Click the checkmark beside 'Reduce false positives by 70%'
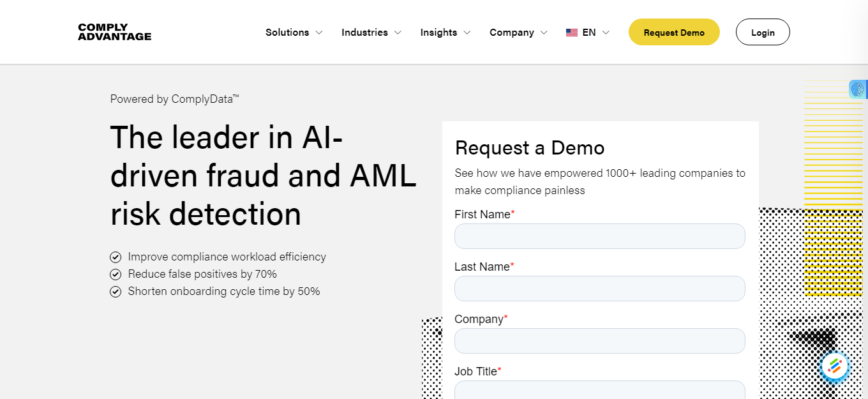 pos(116,274)
